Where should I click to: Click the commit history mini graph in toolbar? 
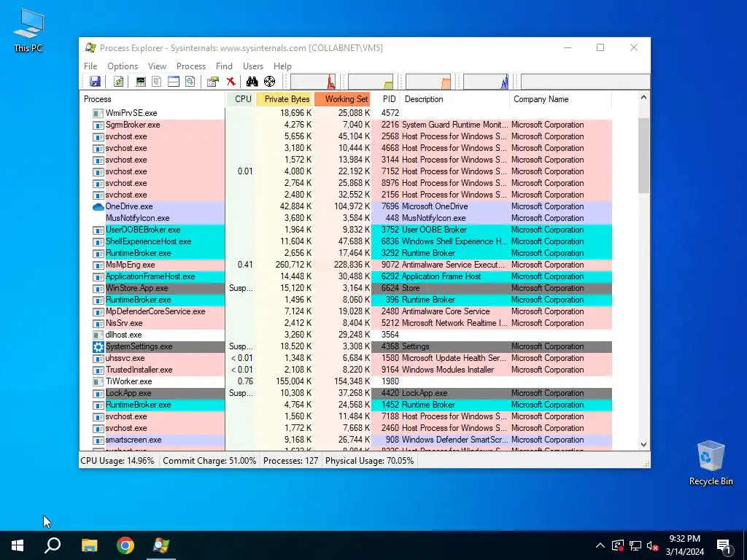click(x=371, y=82)
